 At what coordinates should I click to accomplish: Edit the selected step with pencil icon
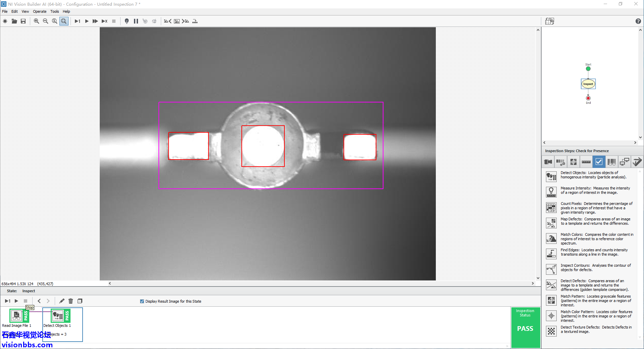[62, 301]
